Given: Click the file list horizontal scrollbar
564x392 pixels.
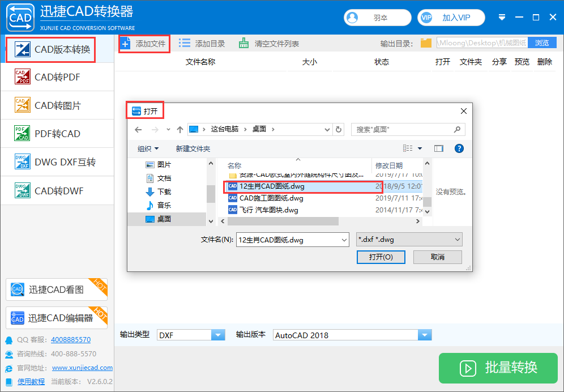Looking at the screenshot, I should 283,221.
